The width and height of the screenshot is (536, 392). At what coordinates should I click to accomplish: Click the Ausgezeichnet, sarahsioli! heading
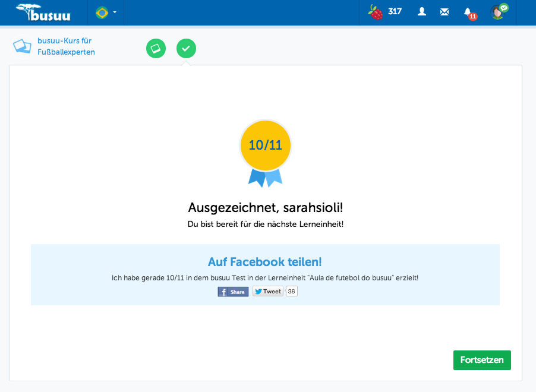point(265,207)
